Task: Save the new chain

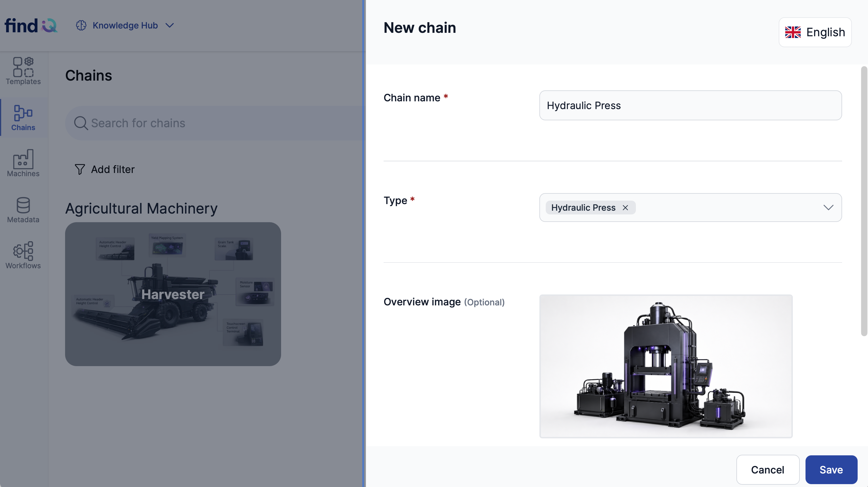Action: (x=831, y=470)
